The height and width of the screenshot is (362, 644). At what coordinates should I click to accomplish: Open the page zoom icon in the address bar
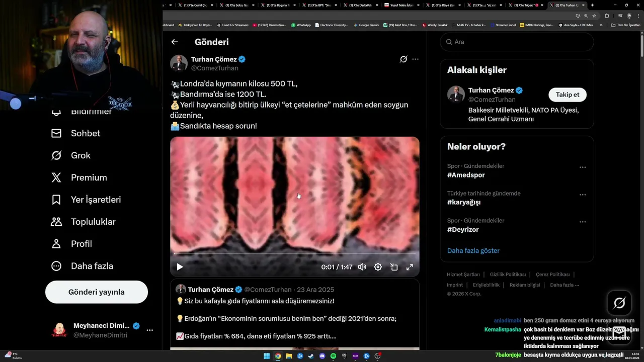coord(586,16)
